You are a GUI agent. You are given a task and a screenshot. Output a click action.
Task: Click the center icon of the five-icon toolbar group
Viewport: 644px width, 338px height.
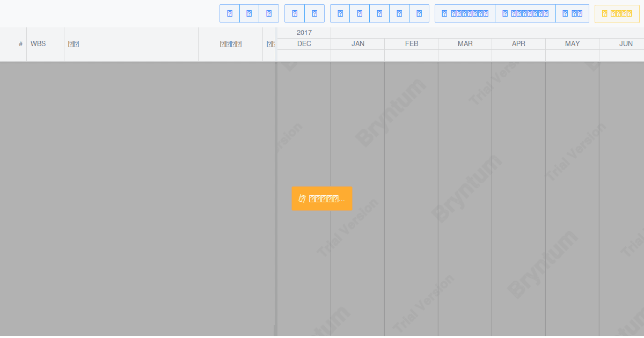click(379, 13)
